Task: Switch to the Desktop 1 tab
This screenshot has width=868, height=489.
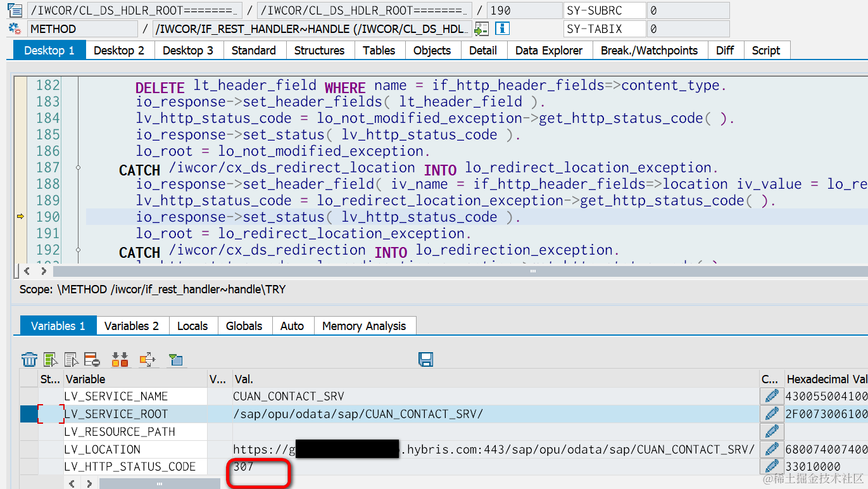Action: point(49,50)
